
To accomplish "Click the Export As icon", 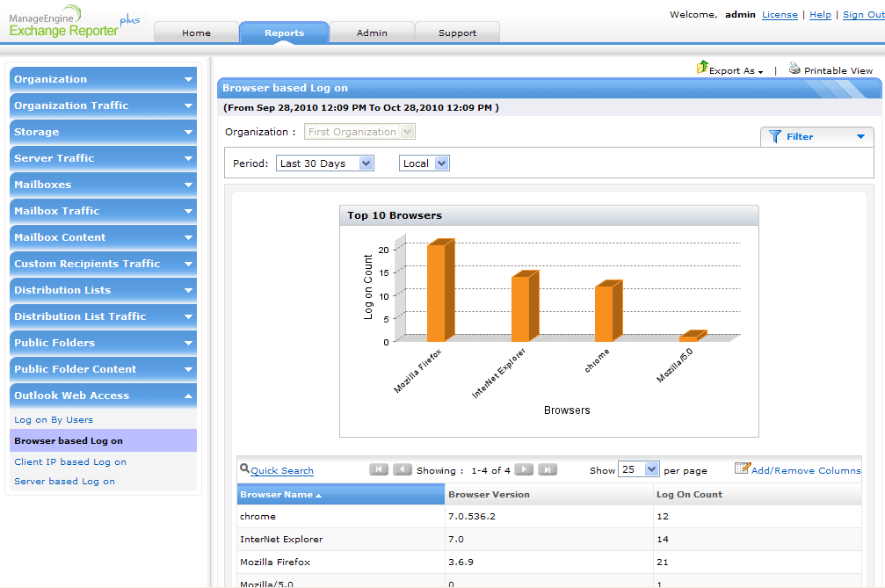I will point(702,68).
